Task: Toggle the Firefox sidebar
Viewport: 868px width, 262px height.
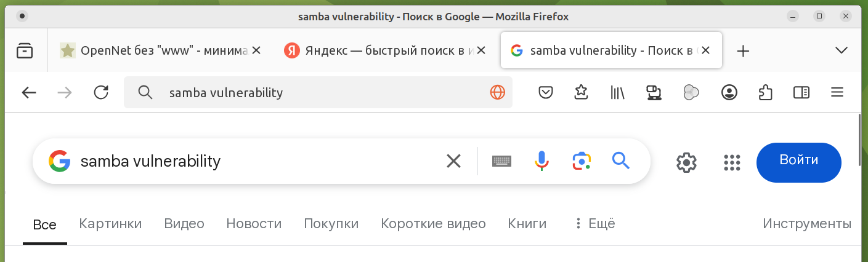Action: pos(801,93)
